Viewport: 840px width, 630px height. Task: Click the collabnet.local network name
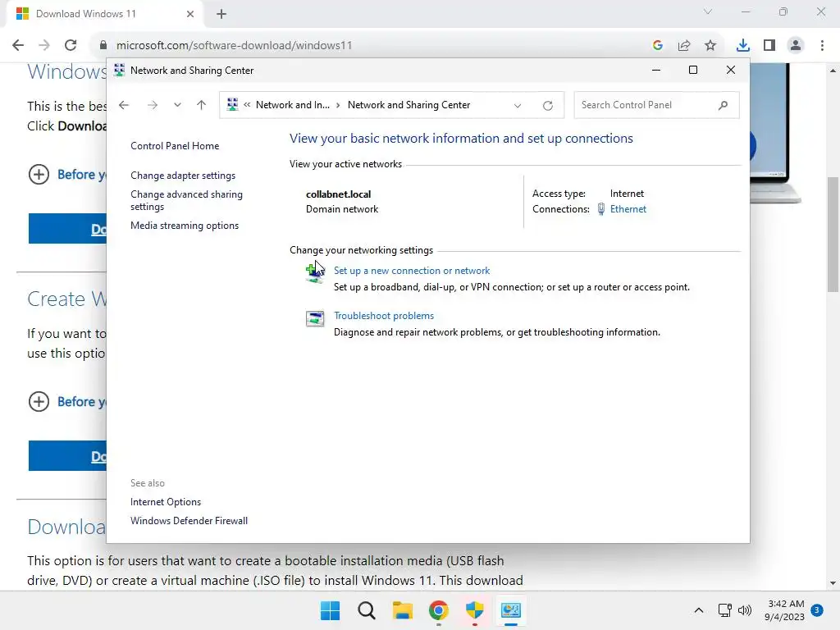tap(338, 194)
